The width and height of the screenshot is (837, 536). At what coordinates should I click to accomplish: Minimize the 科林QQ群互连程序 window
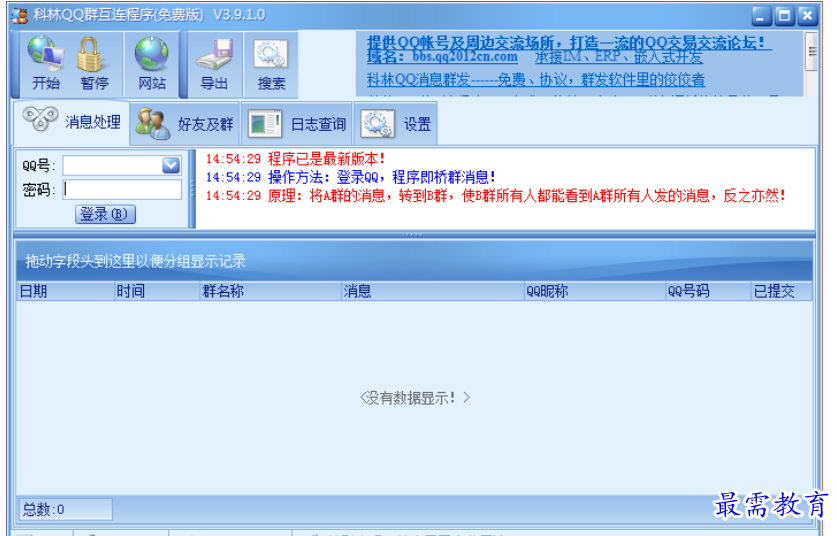coord(761,16)
